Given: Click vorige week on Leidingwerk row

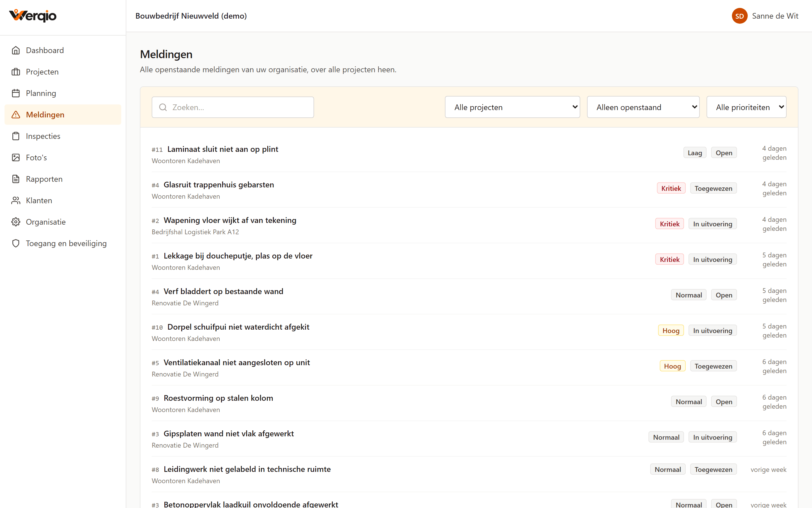Looking at the screenshot, I should [x=768, y=470].
